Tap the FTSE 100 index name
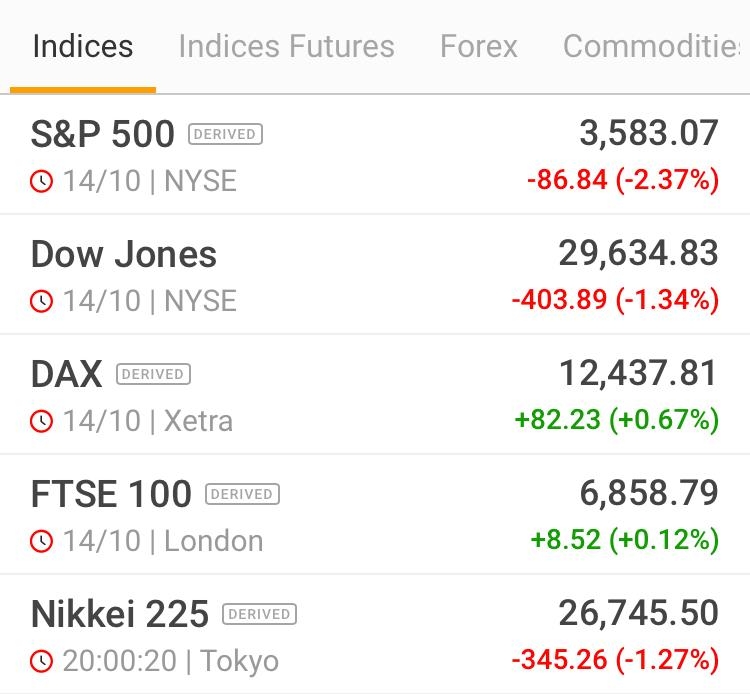 click(x=111, y=494)
